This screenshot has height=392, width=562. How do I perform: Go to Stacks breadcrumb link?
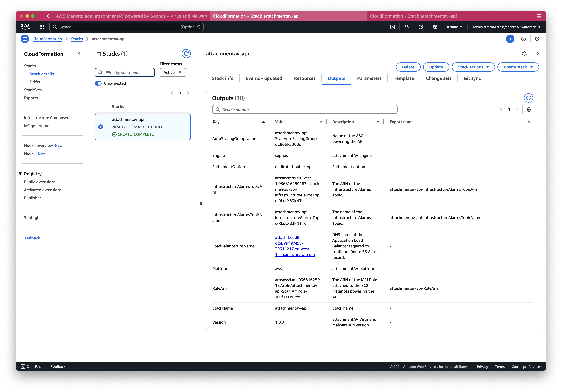(x=77, y=39)
